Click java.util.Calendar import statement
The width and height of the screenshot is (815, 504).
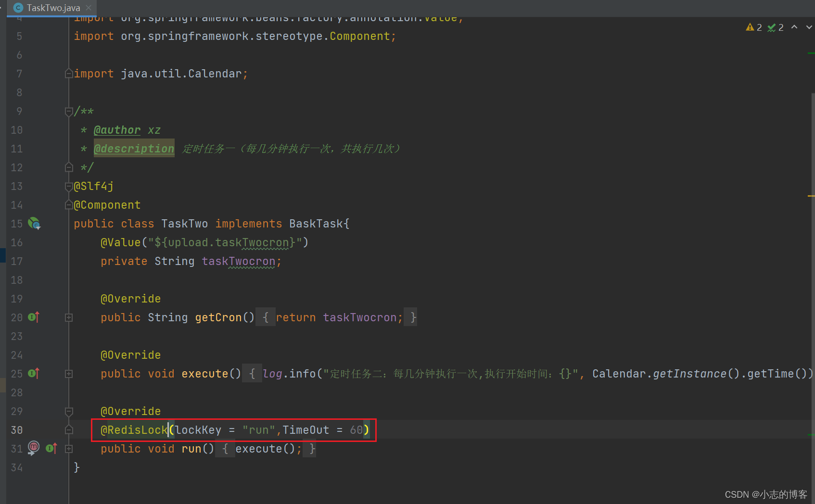(161, 74)
